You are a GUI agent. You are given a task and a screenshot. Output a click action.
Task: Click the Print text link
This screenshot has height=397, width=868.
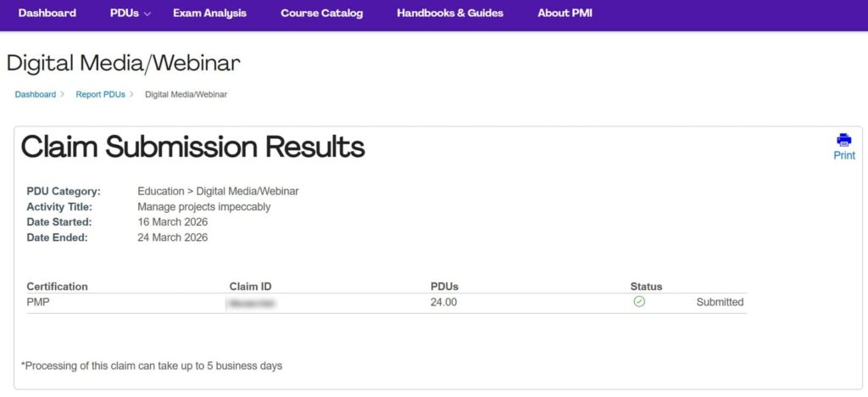click(844, 156)
